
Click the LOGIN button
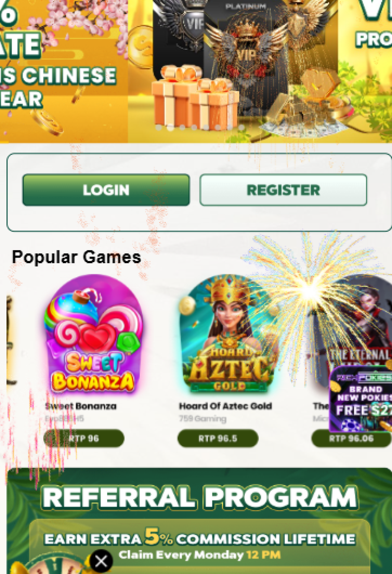[x=106, y=190]
